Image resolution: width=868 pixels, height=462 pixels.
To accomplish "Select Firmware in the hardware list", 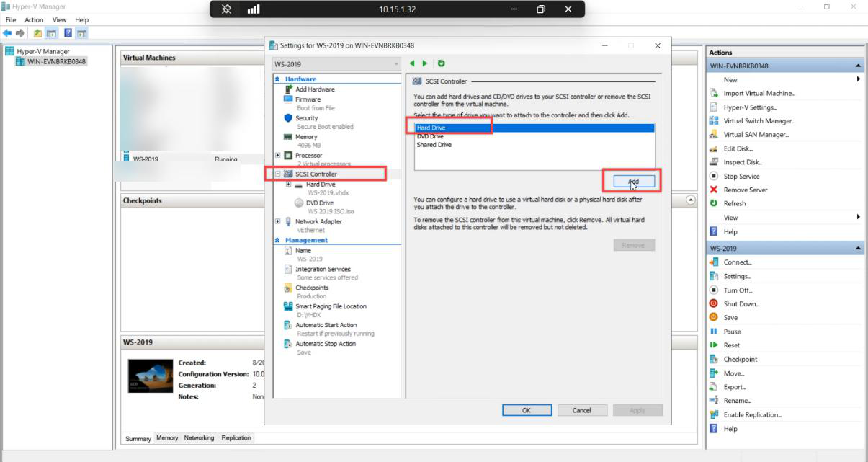I will coord(308,99).
